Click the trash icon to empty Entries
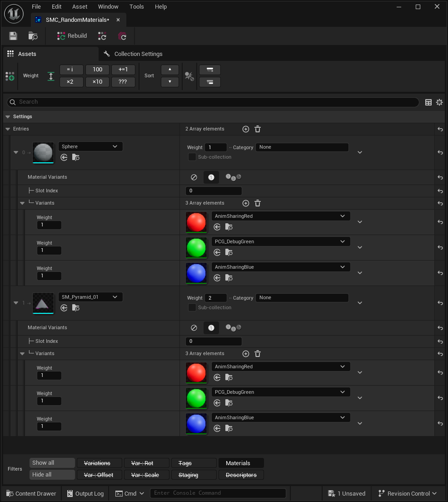The image size is (448, 502). pos(258,129)
